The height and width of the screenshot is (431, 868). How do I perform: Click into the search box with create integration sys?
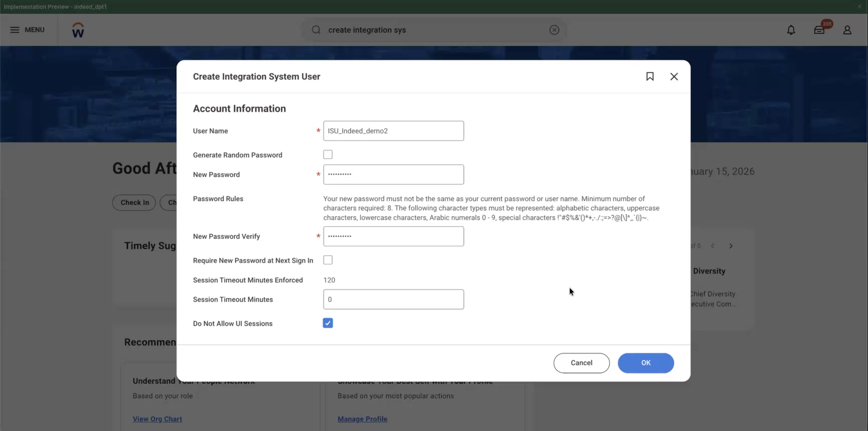435,30
